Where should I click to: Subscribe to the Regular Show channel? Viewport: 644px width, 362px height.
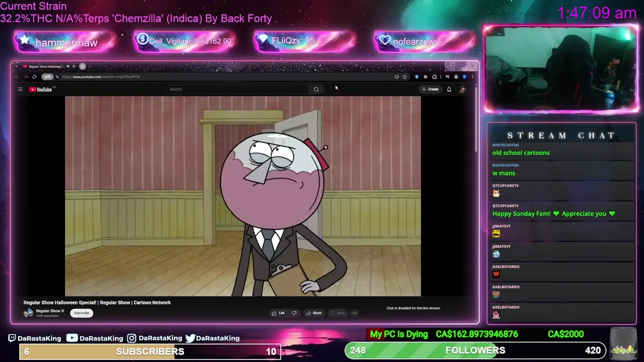pyautogui.click(x=82, y=313)
